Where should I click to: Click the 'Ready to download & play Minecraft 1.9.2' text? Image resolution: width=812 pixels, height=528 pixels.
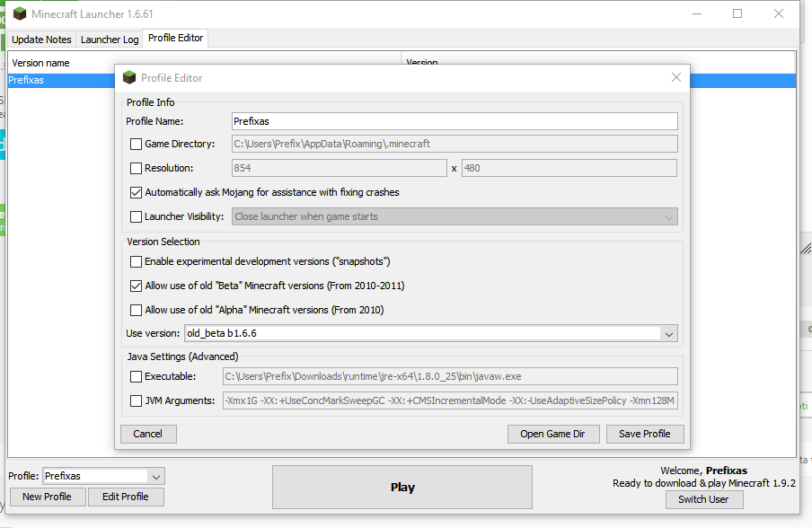click(x=704, y=483)
